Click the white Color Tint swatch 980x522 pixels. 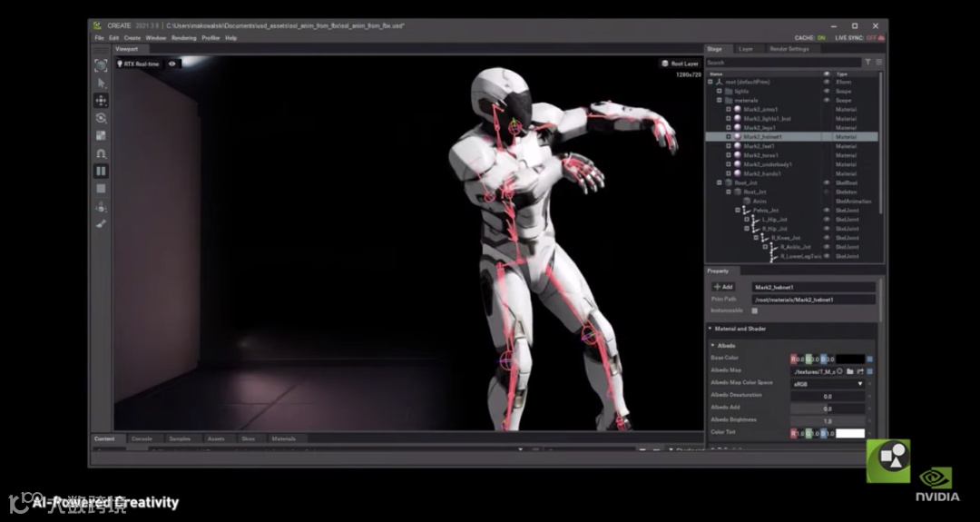[849, 433]
